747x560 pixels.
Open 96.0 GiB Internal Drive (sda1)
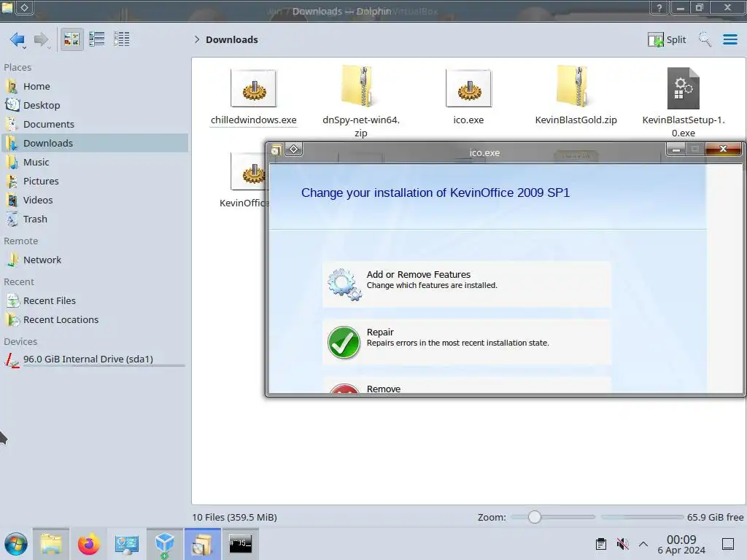pos(94,359)
